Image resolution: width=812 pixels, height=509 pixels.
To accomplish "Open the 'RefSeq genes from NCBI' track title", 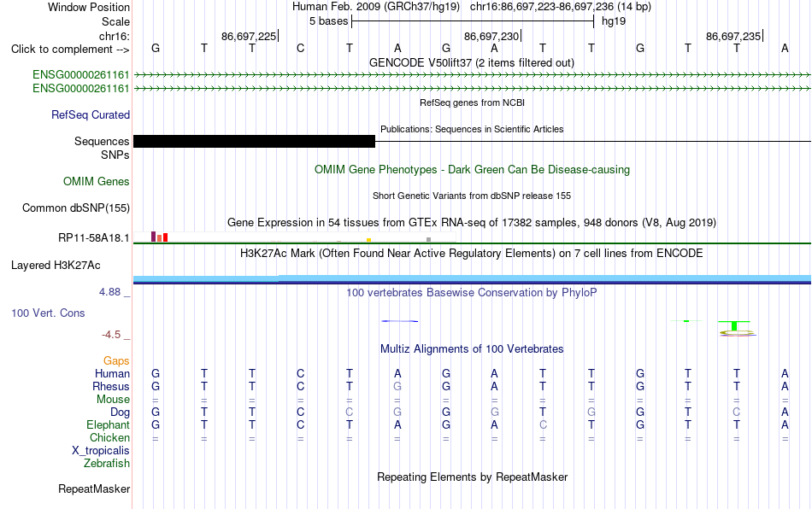I will pyautogui.click(x=472, y=102).
